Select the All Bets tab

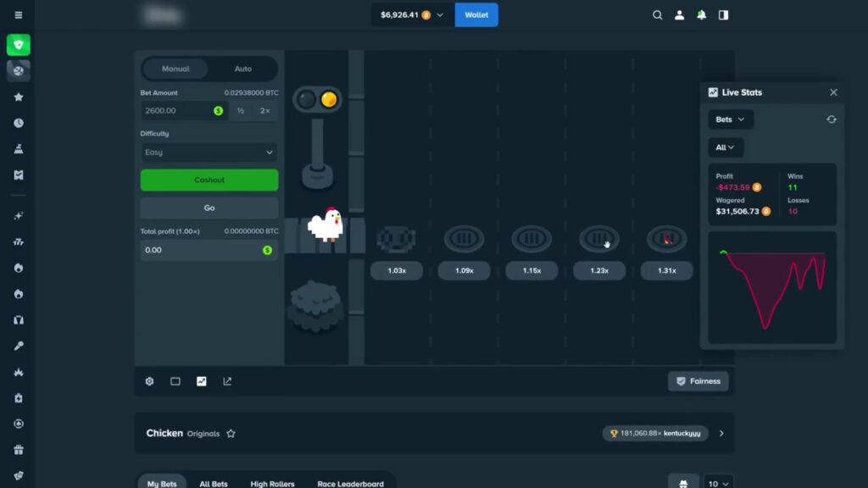pyautogui.click(x=214, y=483)
